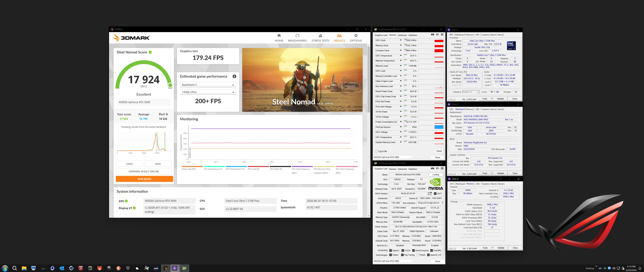Go to Stress Tests in 3DMark
Screen dimensions: 644x272
click(x=320, y=38)
